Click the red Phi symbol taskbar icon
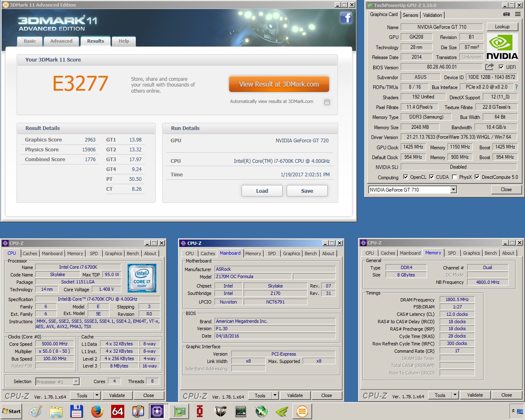The width and height of the screenshot is (525, 420). tap(200, 411)
